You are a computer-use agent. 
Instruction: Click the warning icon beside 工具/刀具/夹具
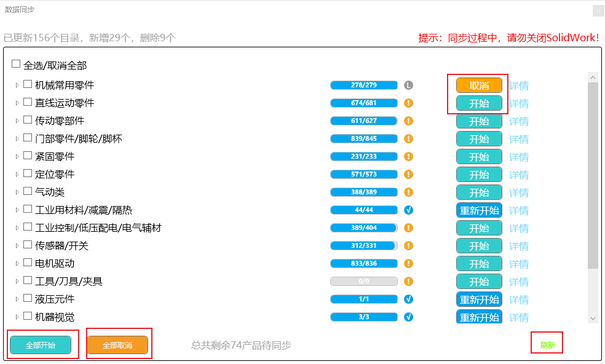pyautogui.click(x=409, y=281)
